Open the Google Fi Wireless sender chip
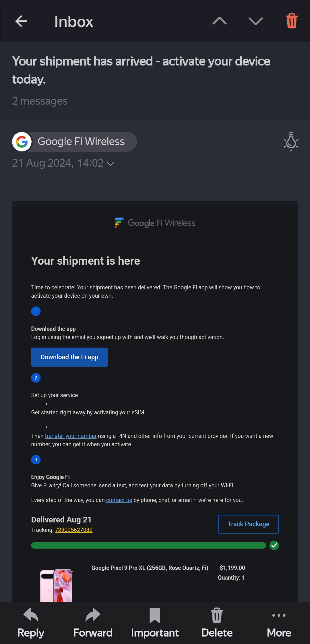This screenshot has height=644, width=310. pos(81,142)
